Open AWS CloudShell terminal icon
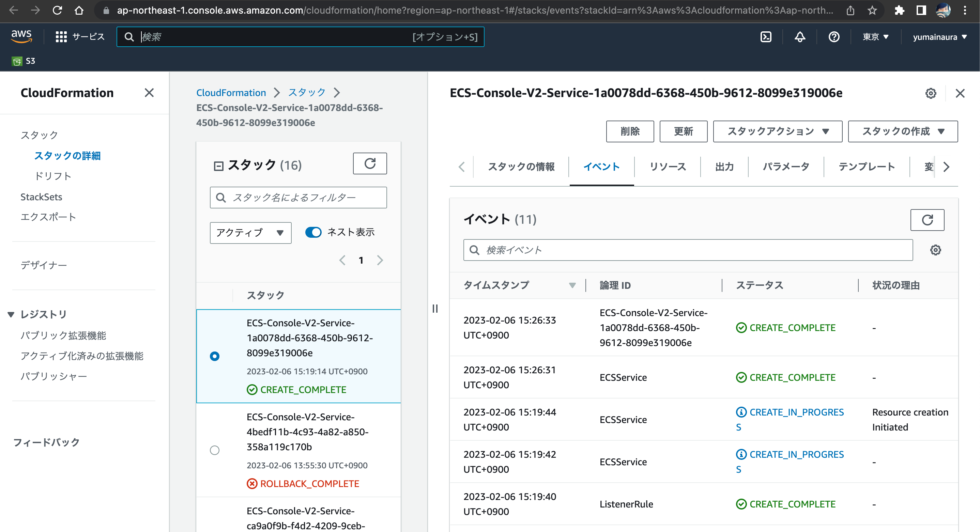The width and height of the screenshot is (980, 532). point(765,37)
